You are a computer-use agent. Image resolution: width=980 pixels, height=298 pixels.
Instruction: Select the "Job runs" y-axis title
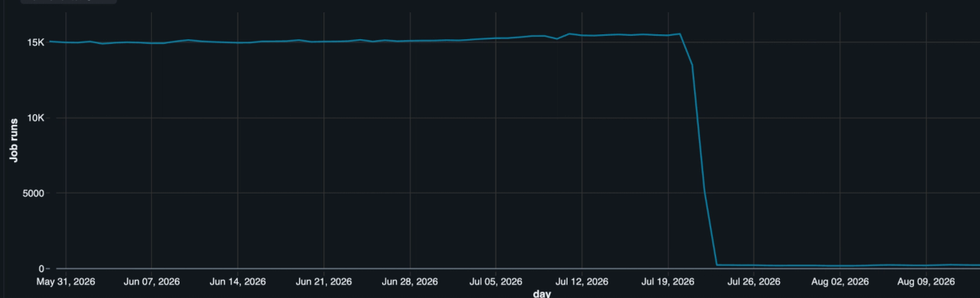14,141
